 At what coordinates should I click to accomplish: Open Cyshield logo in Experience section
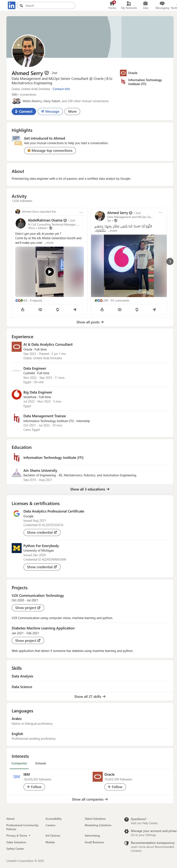coord(16,371)
